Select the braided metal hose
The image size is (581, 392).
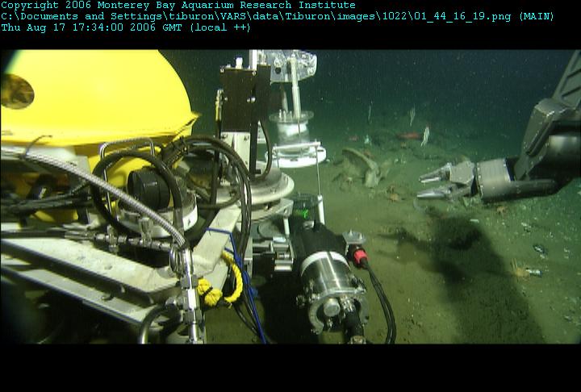pos(104,194)
